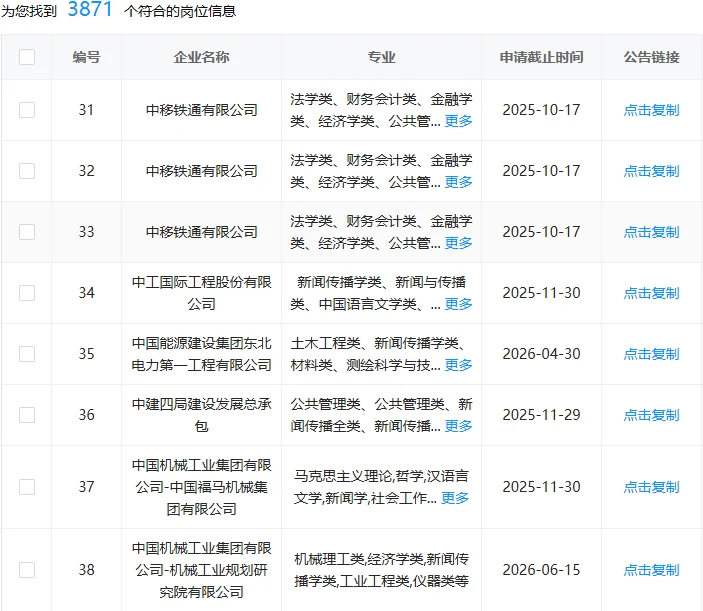Click number 31 in 编号 column

click(87, 110)
